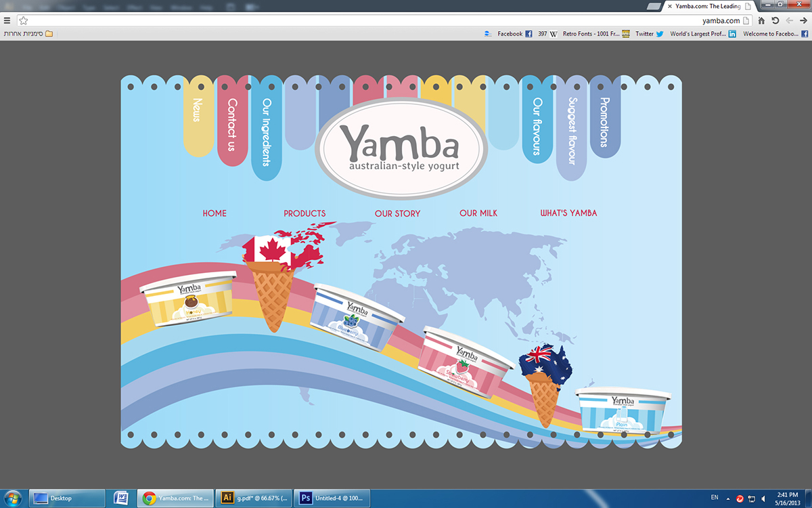The width and height of the screenshot is (812, 508).
Task: Switch to the Chrome Yamba.com taskbar item
Action: coord(175,499)
